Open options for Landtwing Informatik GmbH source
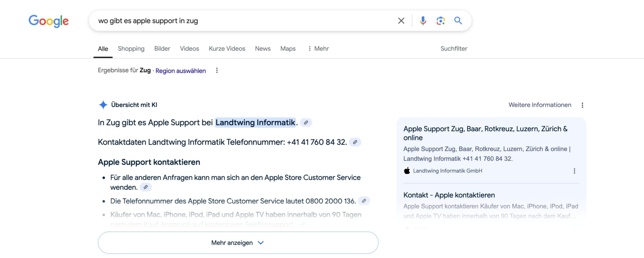 coord(574,171)
